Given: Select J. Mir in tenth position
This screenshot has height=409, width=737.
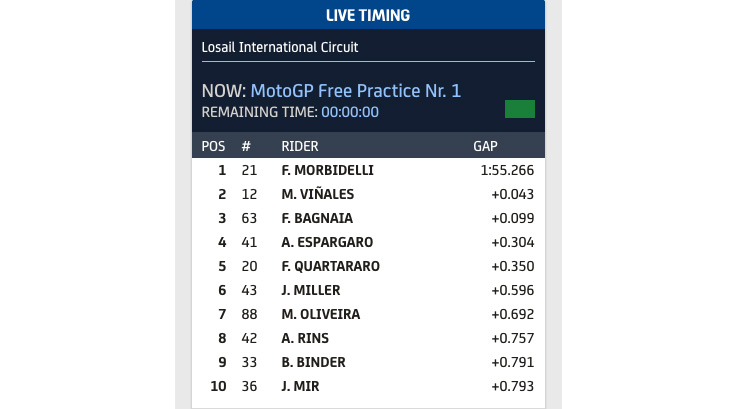Looking at the screenshot, I should pyautogui.click(x=300, y=386).
